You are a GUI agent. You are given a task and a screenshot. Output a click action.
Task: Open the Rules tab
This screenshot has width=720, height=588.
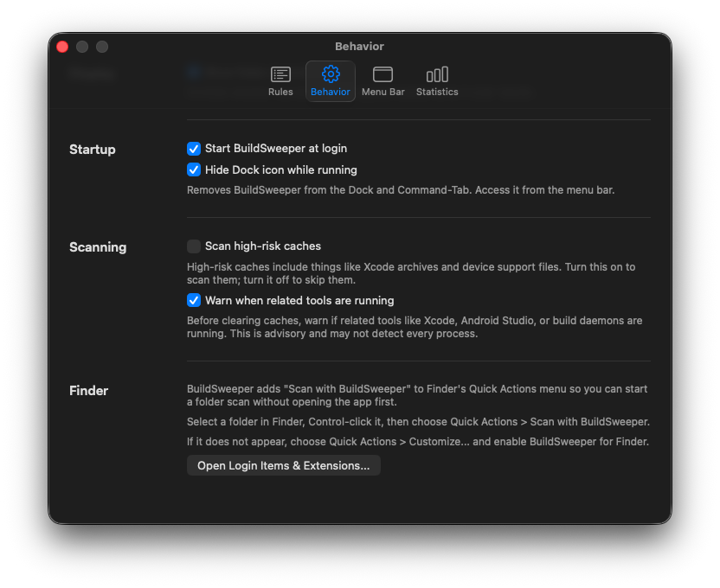tap(280, 81)
